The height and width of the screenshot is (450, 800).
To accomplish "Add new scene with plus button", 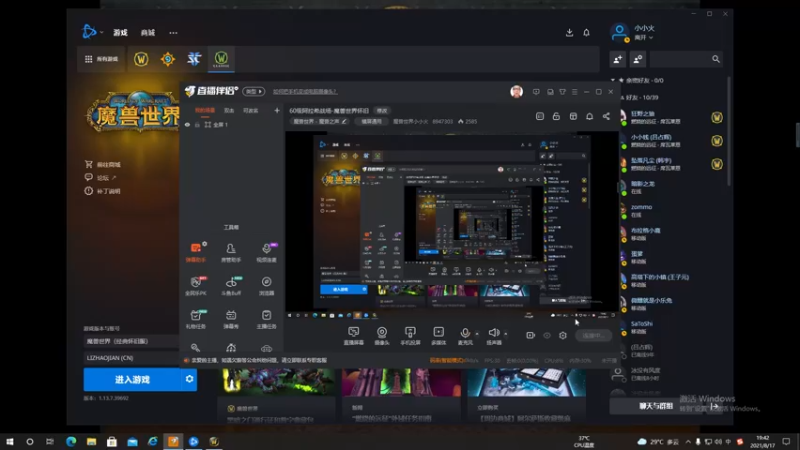I will coord(277,110).
